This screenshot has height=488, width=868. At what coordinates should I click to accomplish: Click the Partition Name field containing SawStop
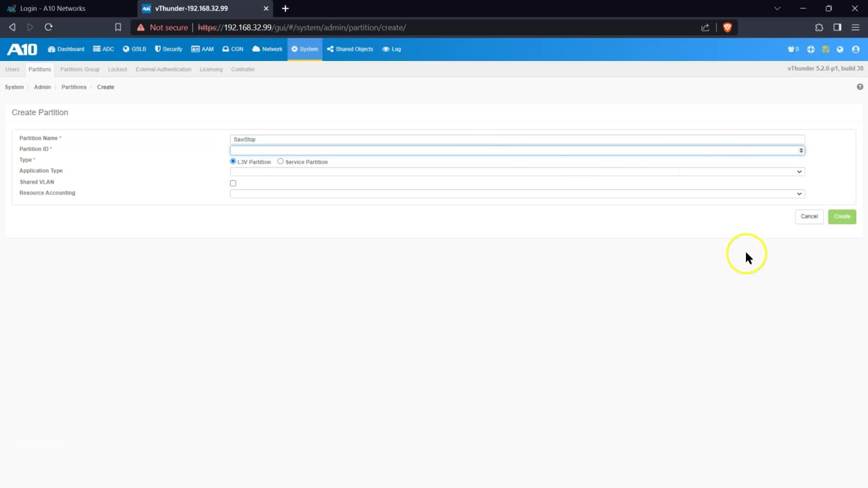pyautogui.click(x=517, y=139)
